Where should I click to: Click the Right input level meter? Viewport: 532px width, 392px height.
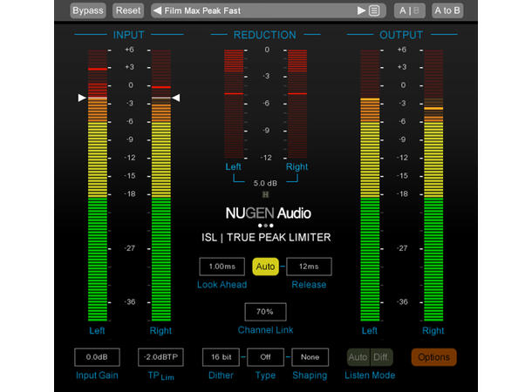[x=161, y=186]
